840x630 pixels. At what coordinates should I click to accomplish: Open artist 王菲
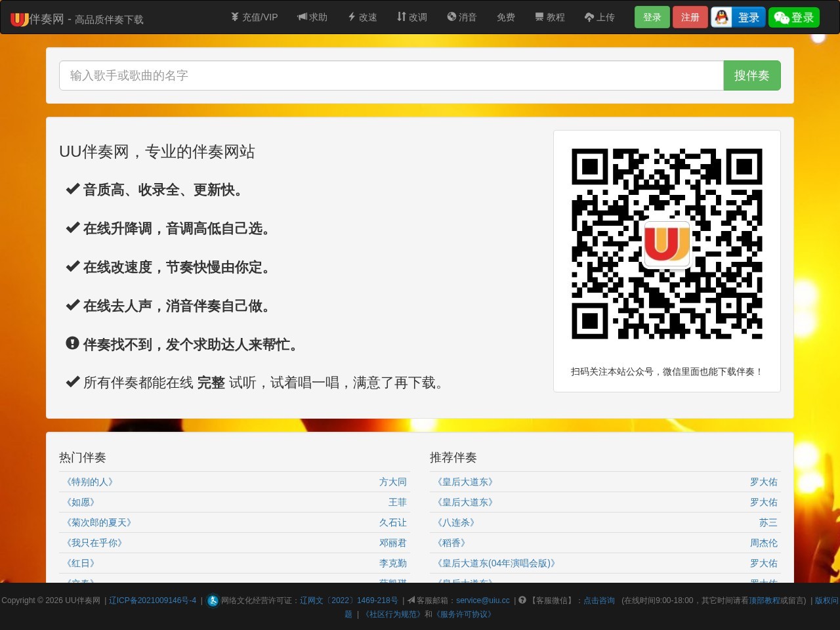pyautogui.click(x=398, y=502)
